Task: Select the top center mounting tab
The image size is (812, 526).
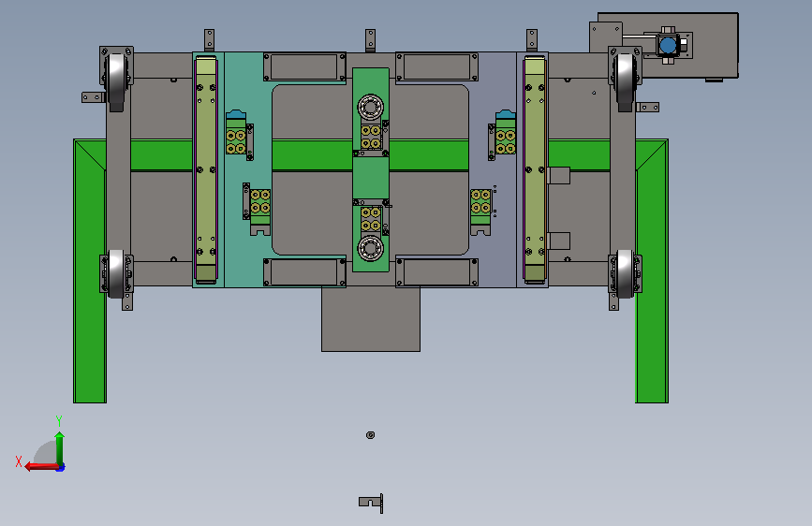Action: pyautogui.click(x=370, y=40)
